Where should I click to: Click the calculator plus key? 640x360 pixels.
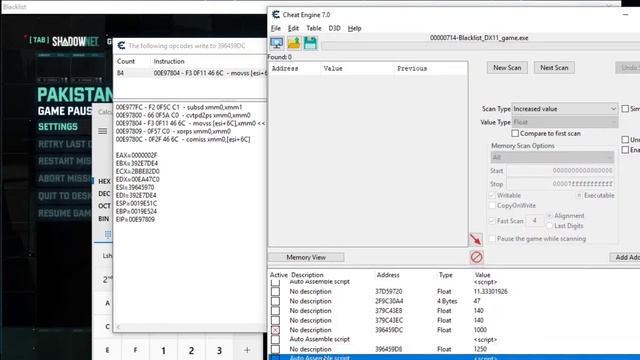(247, 350)
